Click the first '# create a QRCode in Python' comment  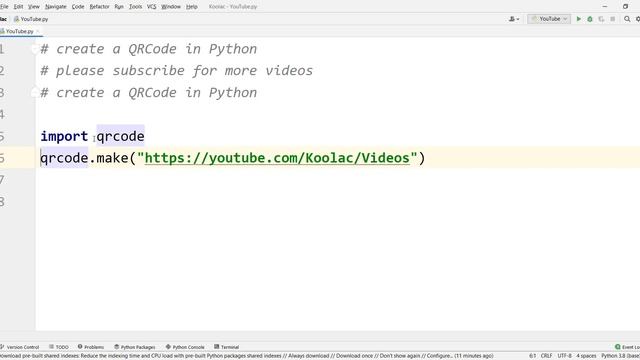(x=149, y=49)
